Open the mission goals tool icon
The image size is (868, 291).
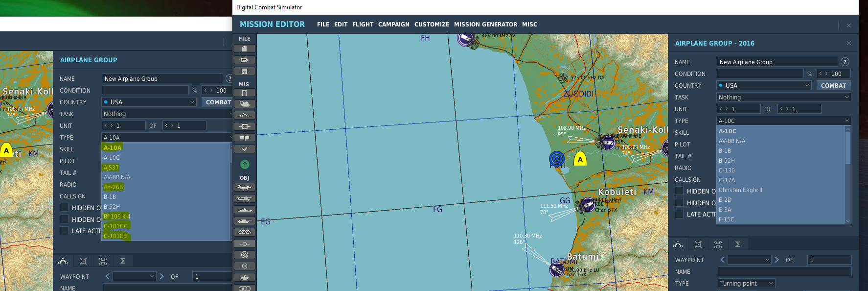point(244,126)
